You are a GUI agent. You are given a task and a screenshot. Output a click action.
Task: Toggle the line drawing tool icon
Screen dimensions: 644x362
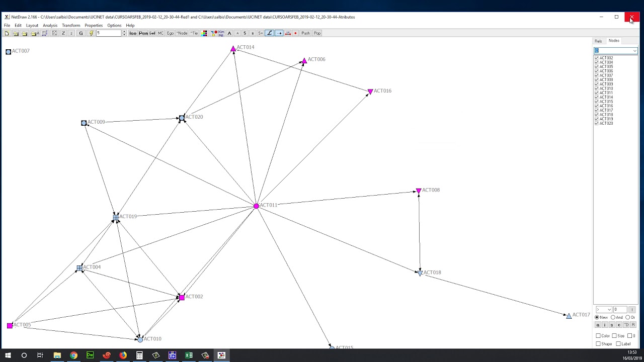click(269, 33)
